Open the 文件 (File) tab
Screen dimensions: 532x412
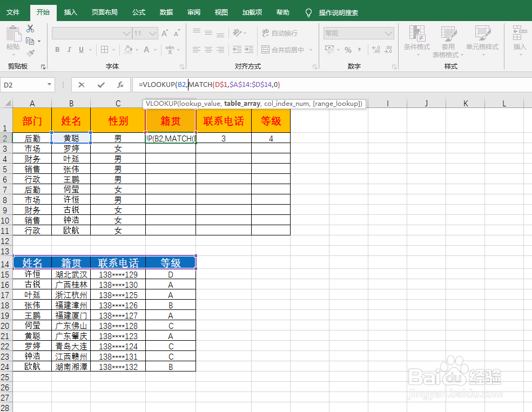pyautogui.click(x=13, y=12)
